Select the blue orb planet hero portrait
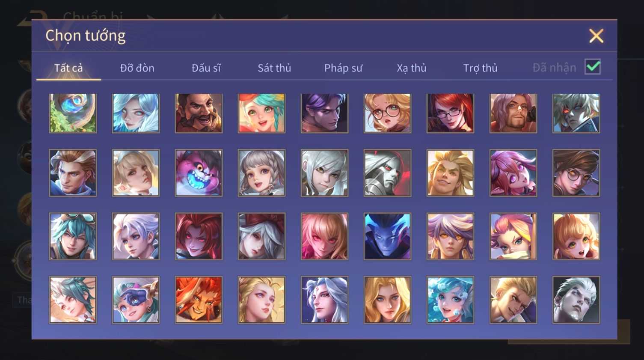Screen dimensions: 644x360 click(73, 113)
